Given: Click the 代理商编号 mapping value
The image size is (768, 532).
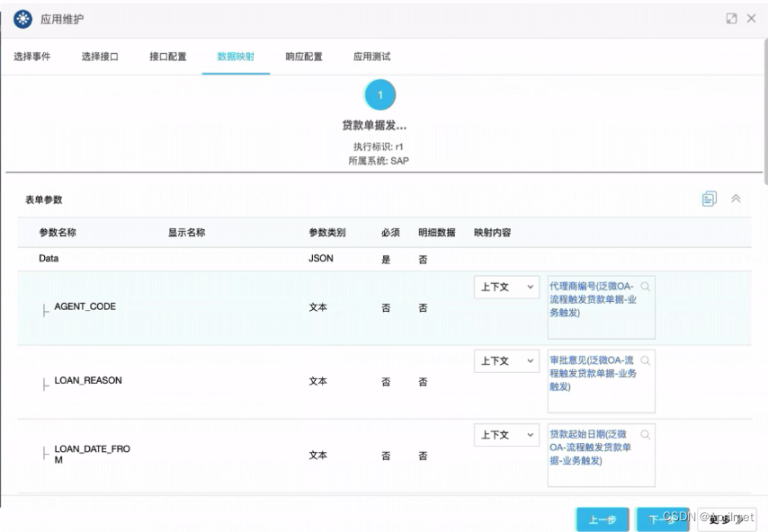Looking at the screenshot, I should (x=593, y=299).
